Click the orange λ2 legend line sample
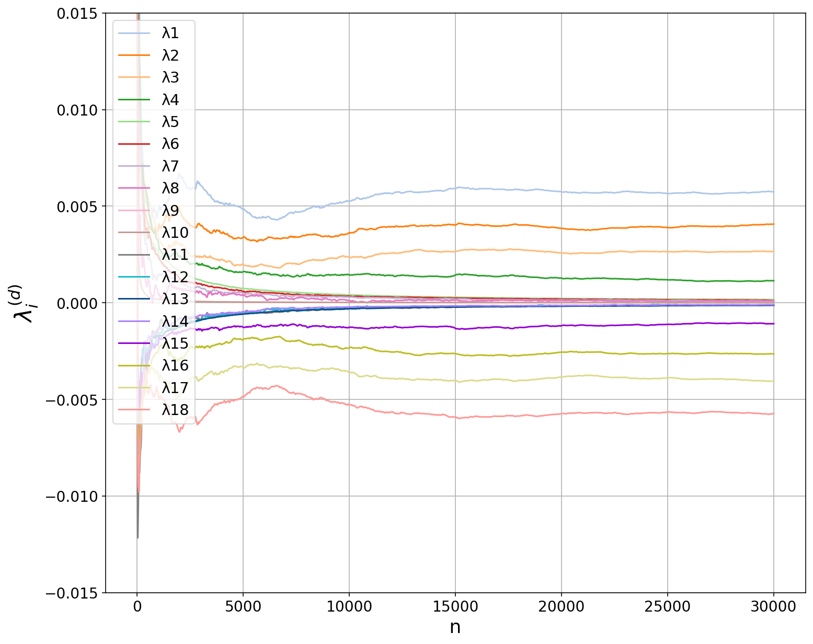Image resolution: width=813 pixels, height=644 pixels. click(134, 55)
